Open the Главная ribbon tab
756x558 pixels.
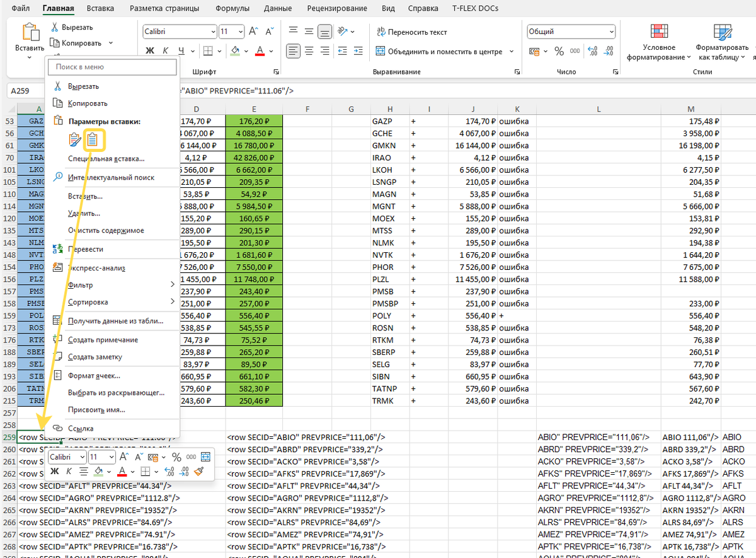(59, 8)
